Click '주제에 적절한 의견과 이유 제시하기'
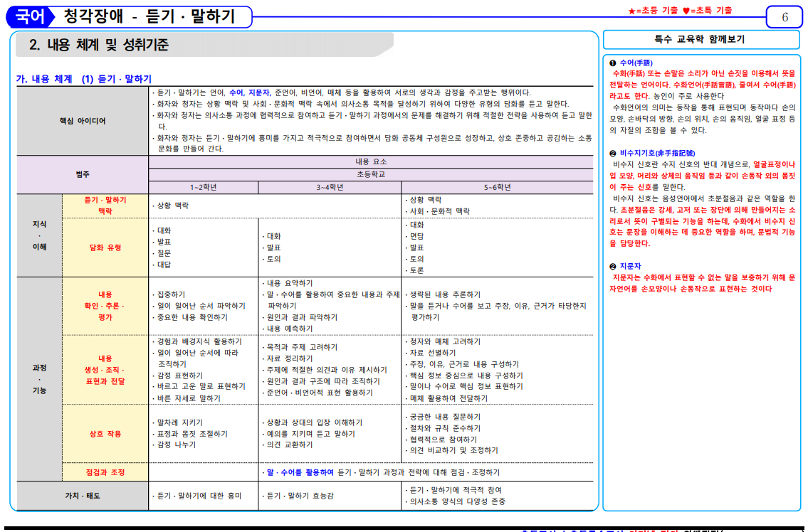This screenshot has width=808, height=532. tap(327, 370)
